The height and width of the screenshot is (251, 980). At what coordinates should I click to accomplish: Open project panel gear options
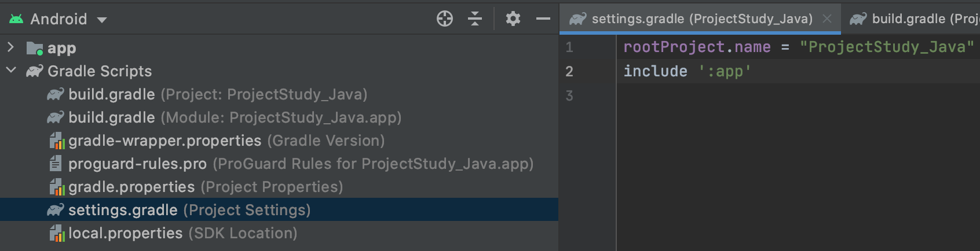pos(513,19)
